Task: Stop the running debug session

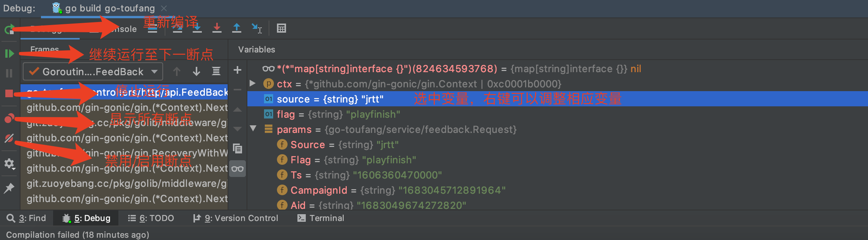Action: (9, 93)
